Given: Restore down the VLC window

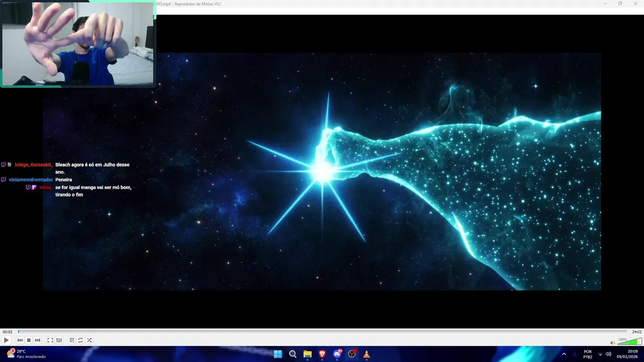Looking at the screenshot, I should pyautogui.click(x=620, y=4).
